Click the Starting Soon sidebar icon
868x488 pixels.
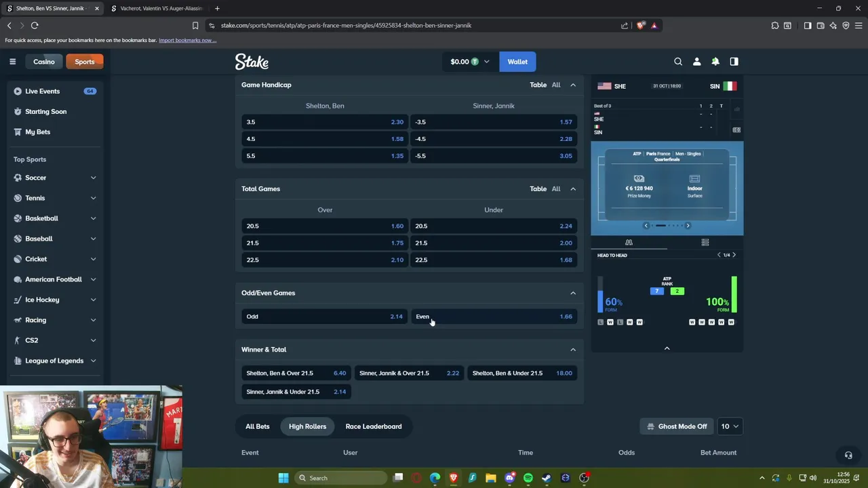click(x=18, y=111)
